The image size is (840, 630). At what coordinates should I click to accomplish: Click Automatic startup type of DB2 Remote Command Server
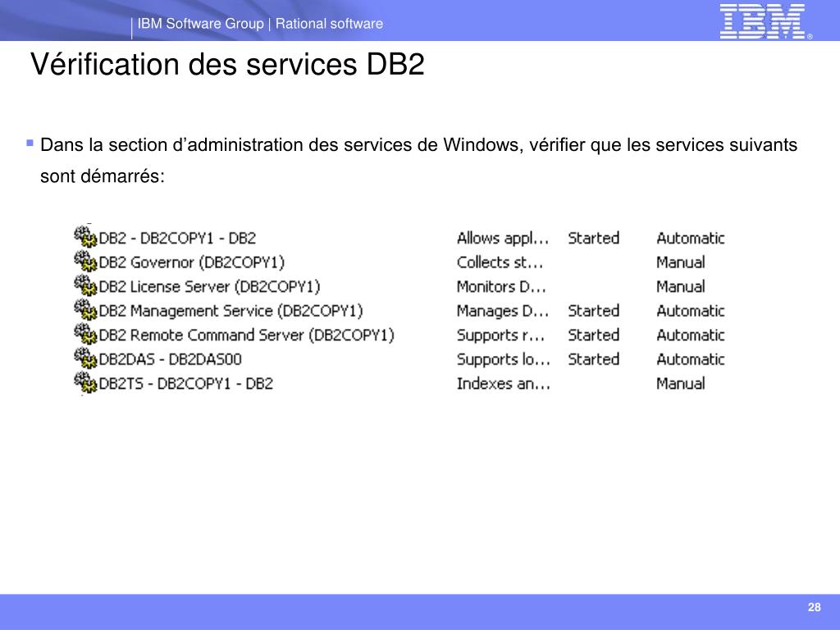tap(691, 335)
